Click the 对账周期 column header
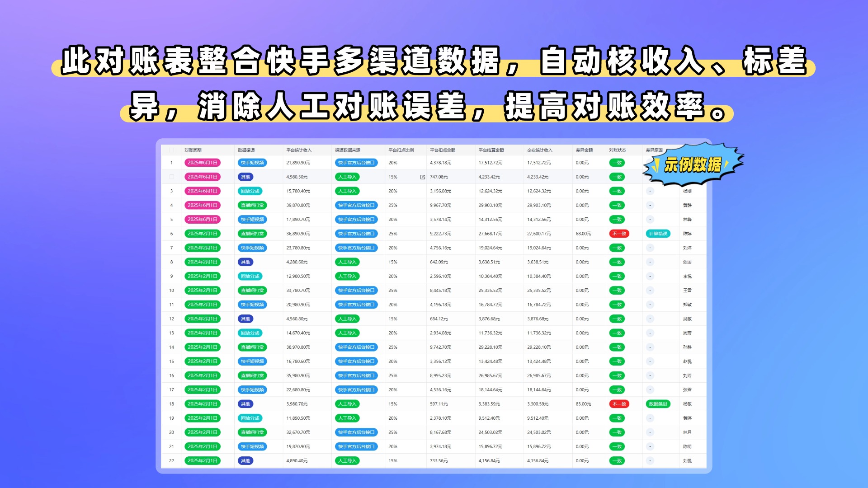The height and width of the screenshot is (488, 868). point(193,150)
